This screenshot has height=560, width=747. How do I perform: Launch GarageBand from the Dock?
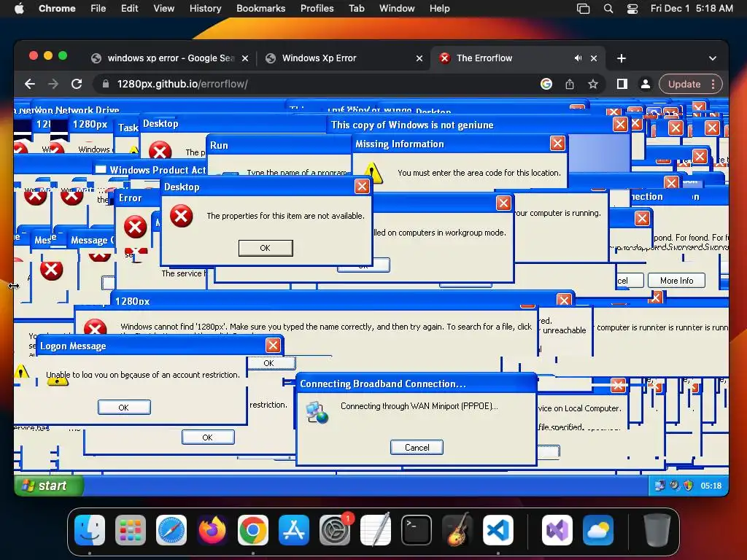[x=457, y=530]
